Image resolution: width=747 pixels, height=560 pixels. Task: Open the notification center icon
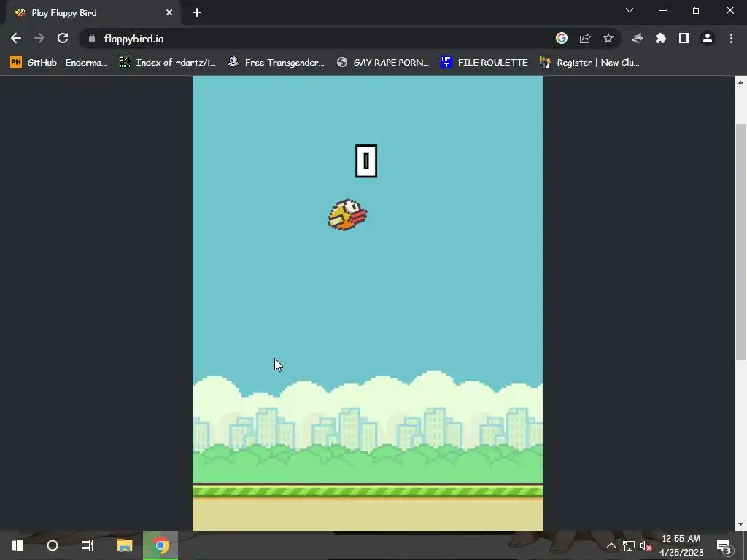coord(724,545)
